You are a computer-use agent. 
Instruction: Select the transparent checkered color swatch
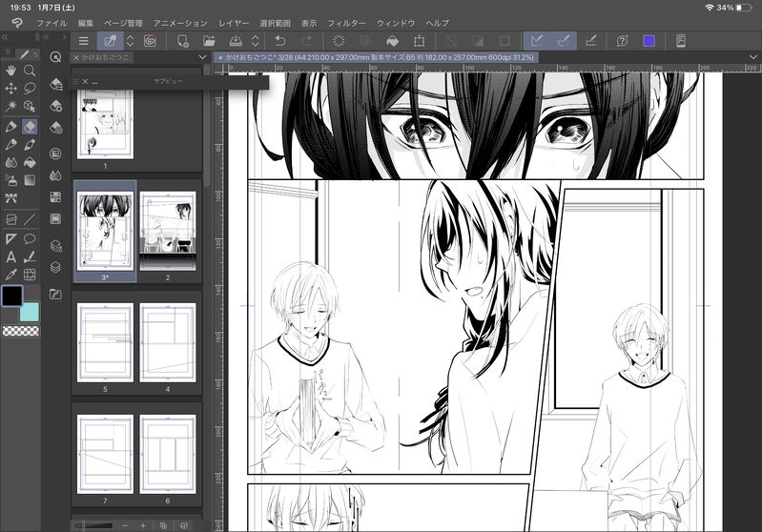point(21,332)
